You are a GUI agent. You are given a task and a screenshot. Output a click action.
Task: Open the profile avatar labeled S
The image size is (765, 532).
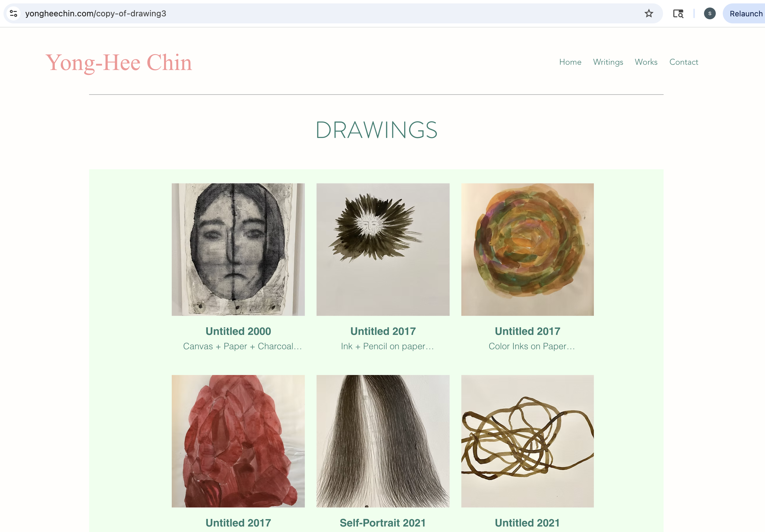(710, 13)
